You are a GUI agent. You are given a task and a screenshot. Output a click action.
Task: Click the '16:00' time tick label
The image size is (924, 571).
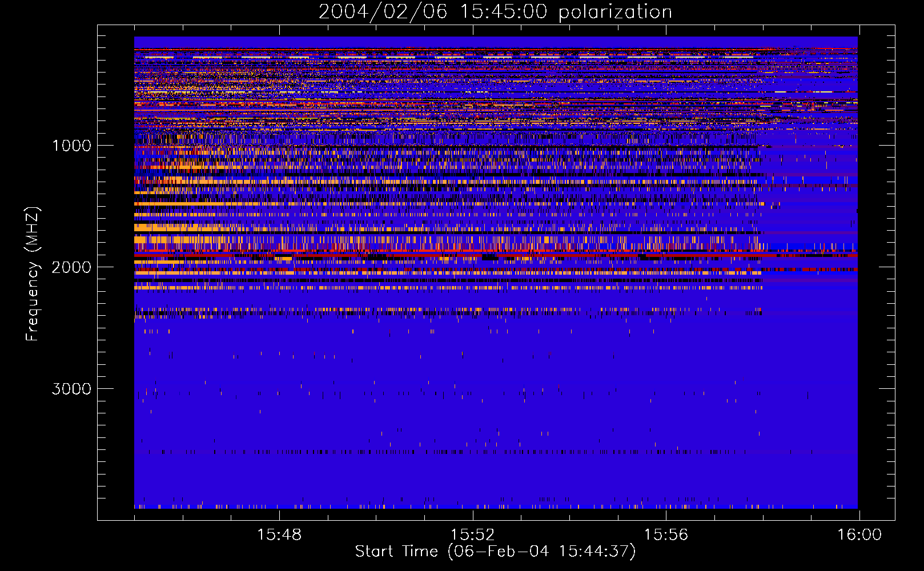tap(859, 535)
